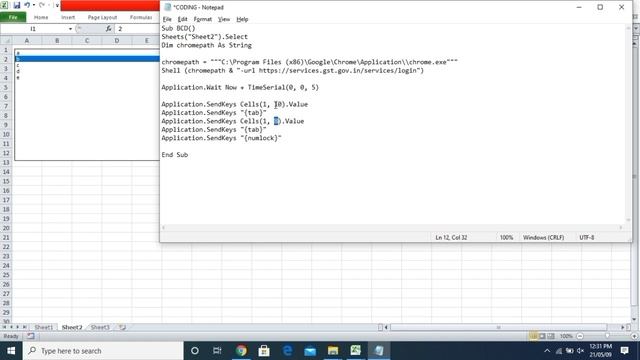Open Task View on taskbar
640x360 pixels.
(217, 351)
